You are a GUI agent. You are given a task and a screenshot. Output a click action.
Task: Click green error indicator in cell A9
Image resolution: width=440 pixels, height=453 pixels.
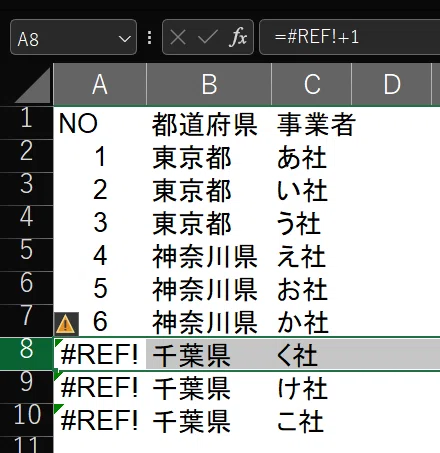tap(58, 375)
